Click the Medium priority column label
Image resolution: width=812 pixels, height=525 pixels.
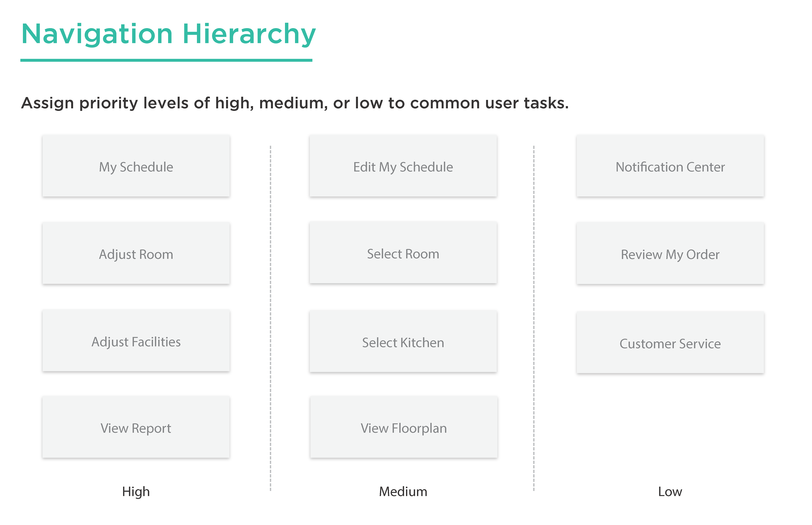[403, 492]
